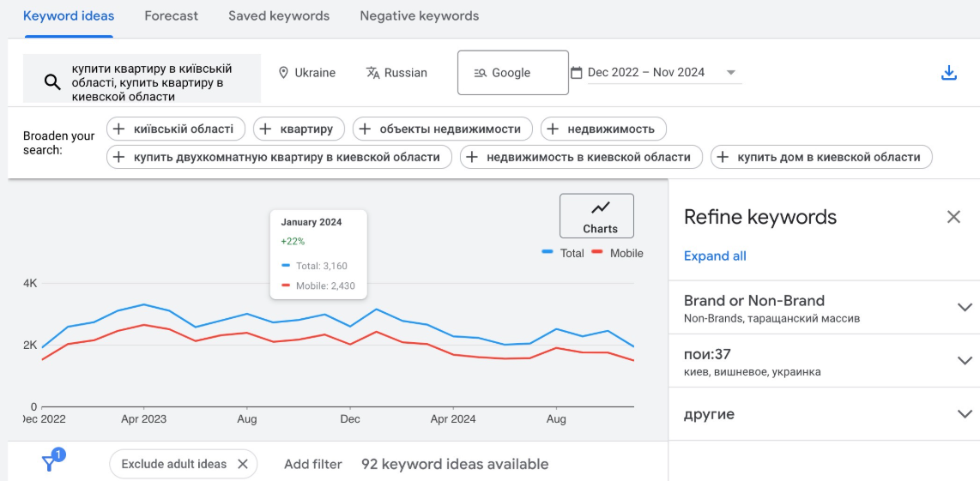
Task: Click the download keyword ideas icon
Action: click(948, 73)
